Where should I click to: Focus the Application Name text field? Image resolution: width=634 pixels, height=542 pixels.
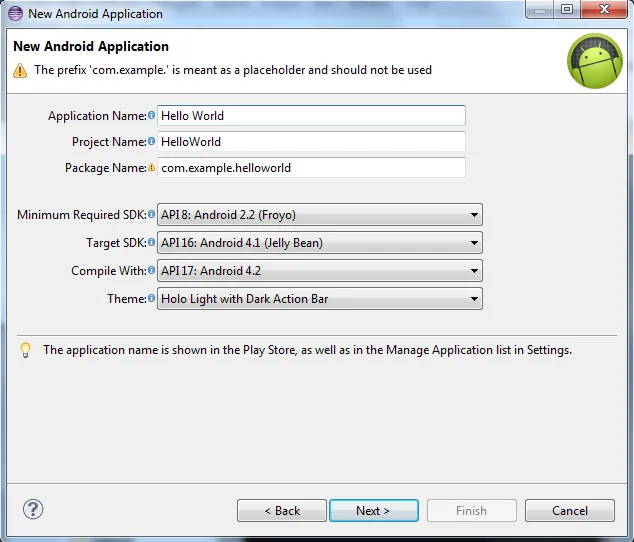311,116
